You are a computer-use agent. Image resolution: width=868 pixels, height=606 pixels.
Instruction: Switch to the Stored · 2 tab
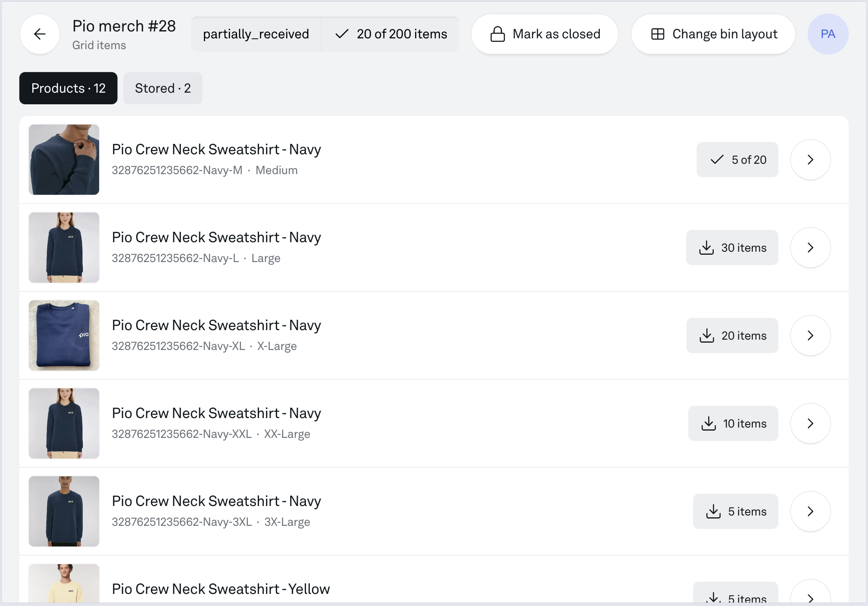(162, 88)
